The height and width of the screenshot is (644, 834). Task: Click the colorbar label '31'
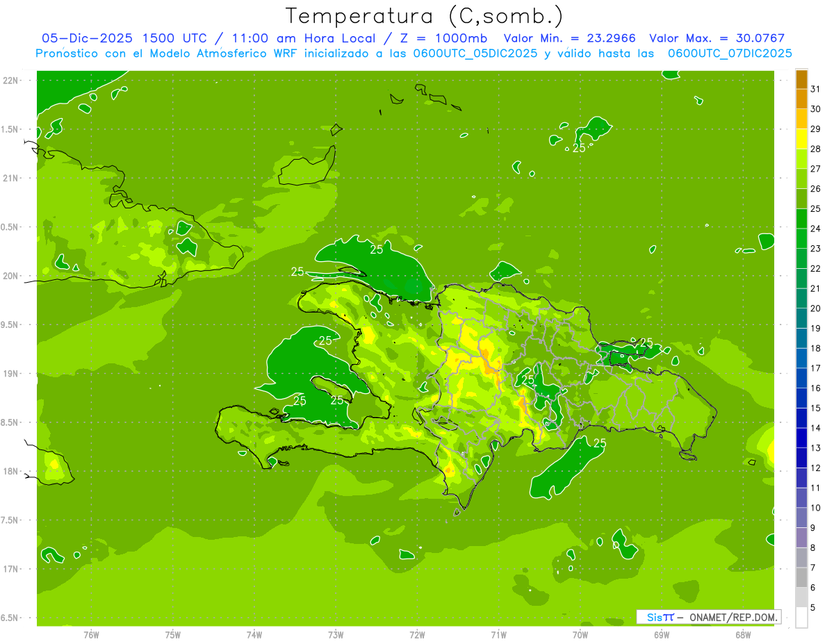coord(816,88)
